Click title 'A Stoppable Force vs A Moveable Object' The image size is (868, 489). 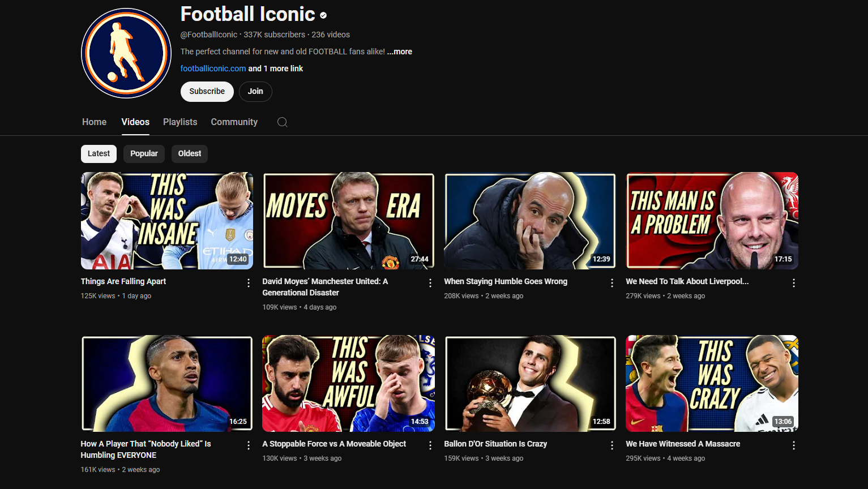coord(334,444)
